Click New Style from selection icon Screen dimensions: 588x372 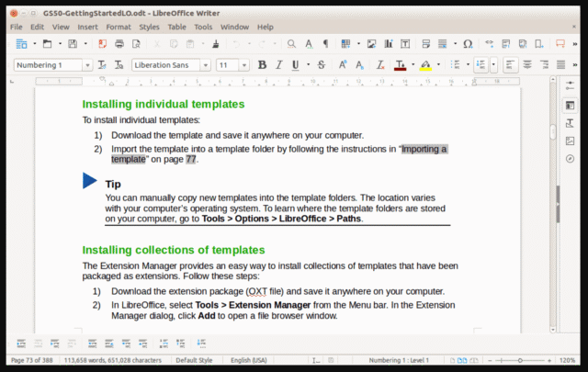coord(119,65)
